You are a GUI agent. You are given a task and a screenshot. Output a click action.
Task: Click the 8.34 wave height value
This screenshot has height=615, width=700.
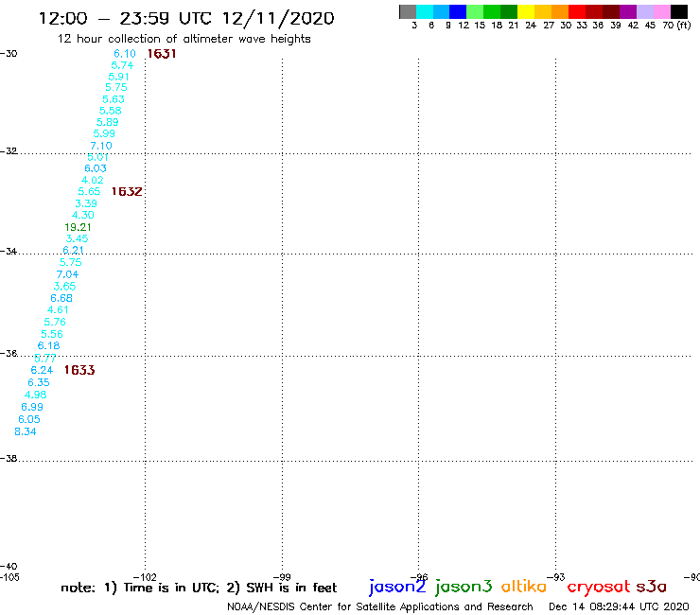tap(26, 431)
